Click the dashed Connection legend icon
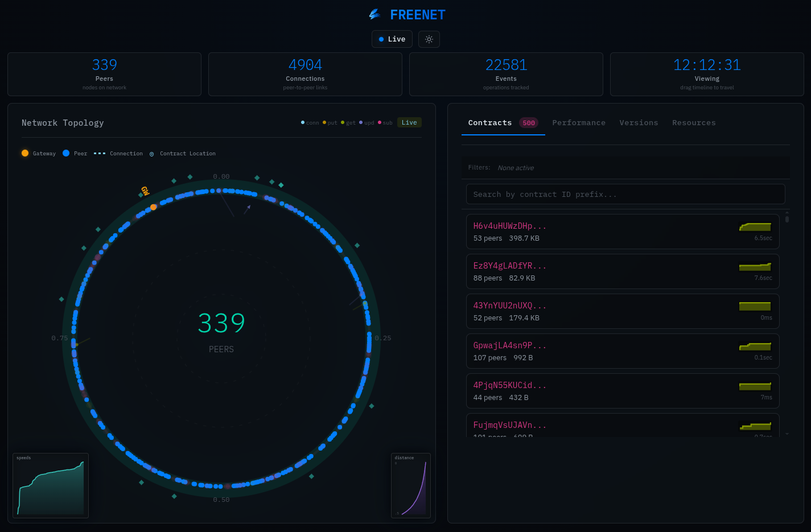Screen dimensions: 811x532 (100, 153)
